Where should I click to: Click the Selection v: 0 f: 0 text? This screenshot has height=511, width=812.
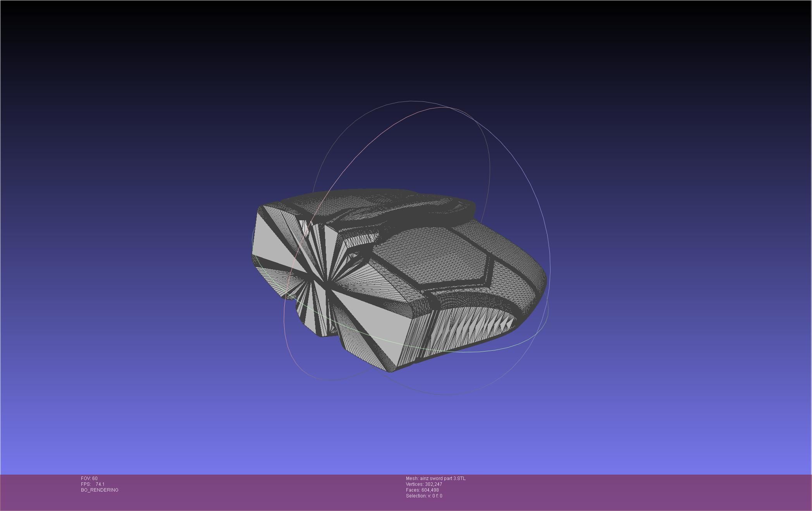coord(424,496)
